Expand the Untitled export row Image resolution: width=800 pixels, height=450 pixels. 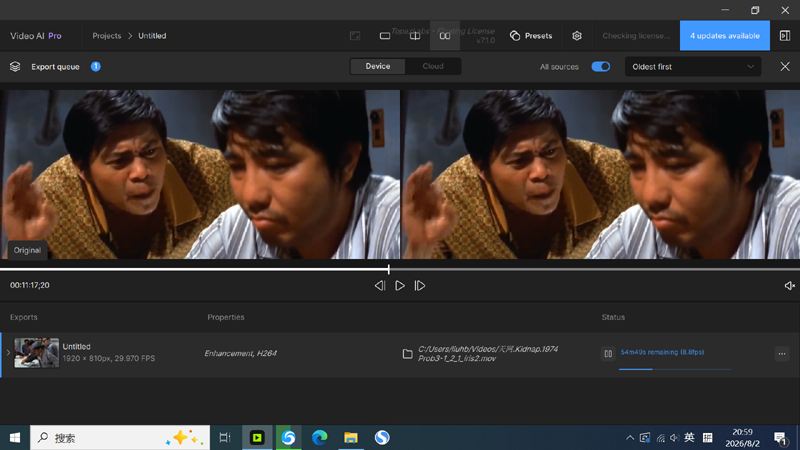(8, 353)
